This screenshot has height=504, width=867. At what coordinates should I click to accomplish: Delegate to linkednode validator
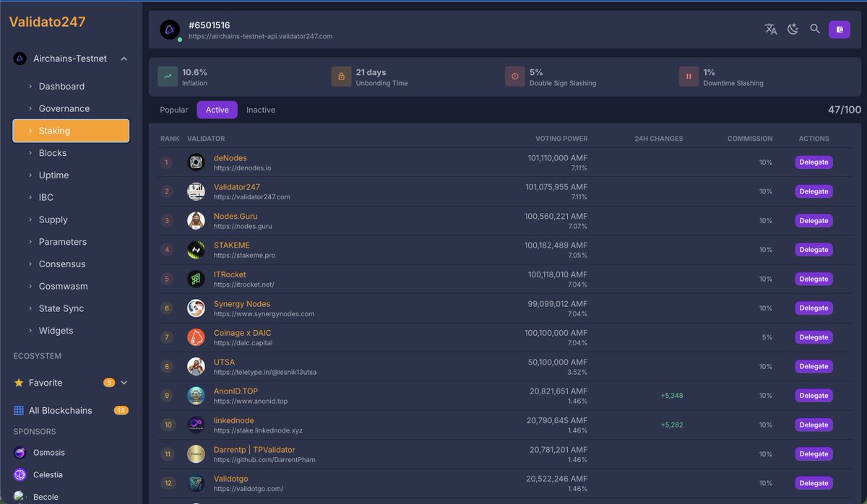(814, 425)
